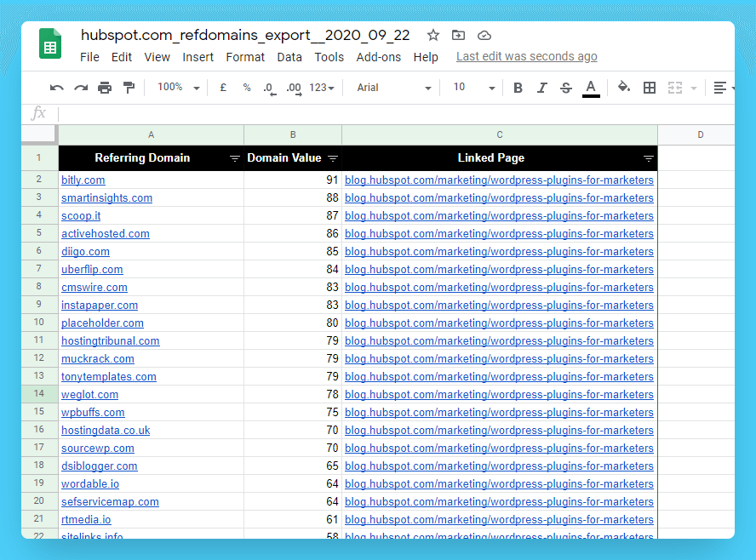756x560 pixels.
Task: Toggle bold formatting
Action: (x=518, y=87)
